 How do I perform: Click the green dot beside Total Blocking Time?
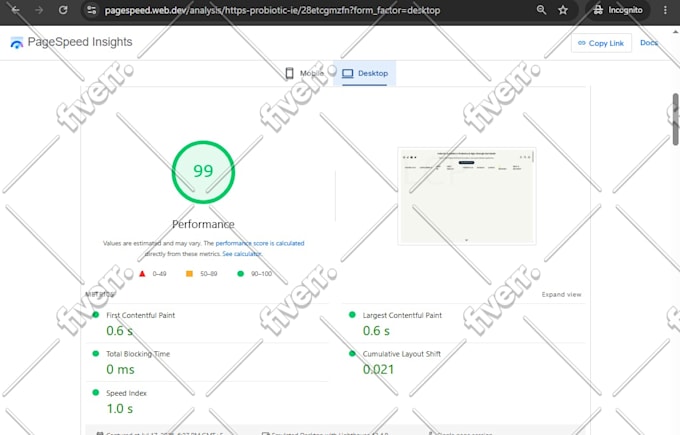pyautogui.click(x=96, y=353)
